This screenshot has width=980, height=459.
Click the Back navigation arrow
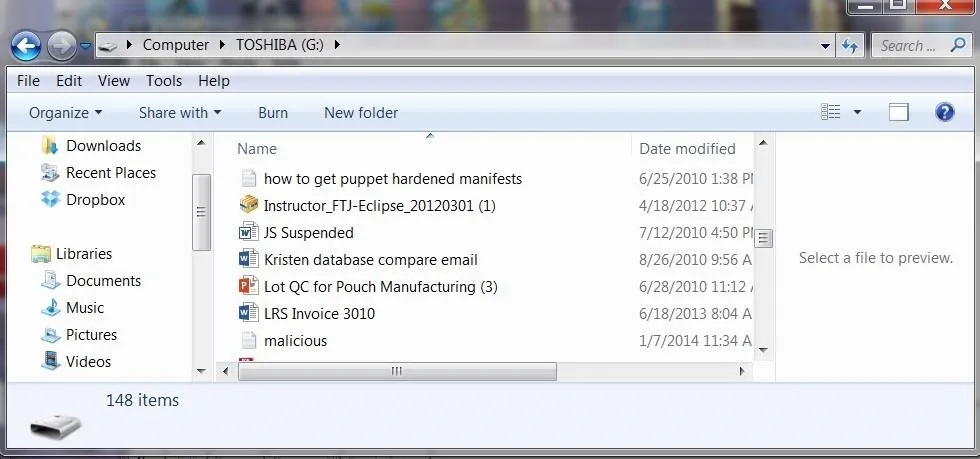pyautogui.click(x=26, y=46)
